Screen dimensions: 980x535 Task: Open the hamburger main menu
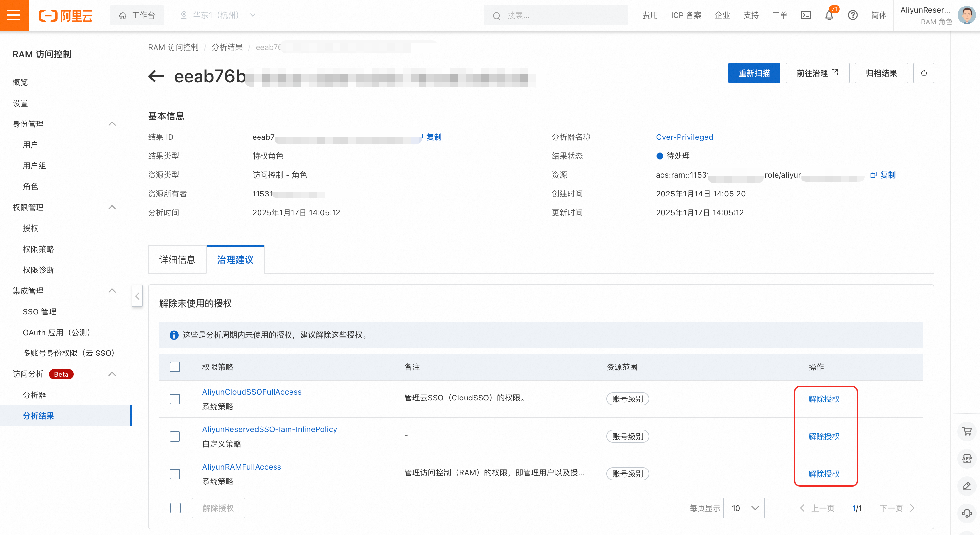click(13, 15)
